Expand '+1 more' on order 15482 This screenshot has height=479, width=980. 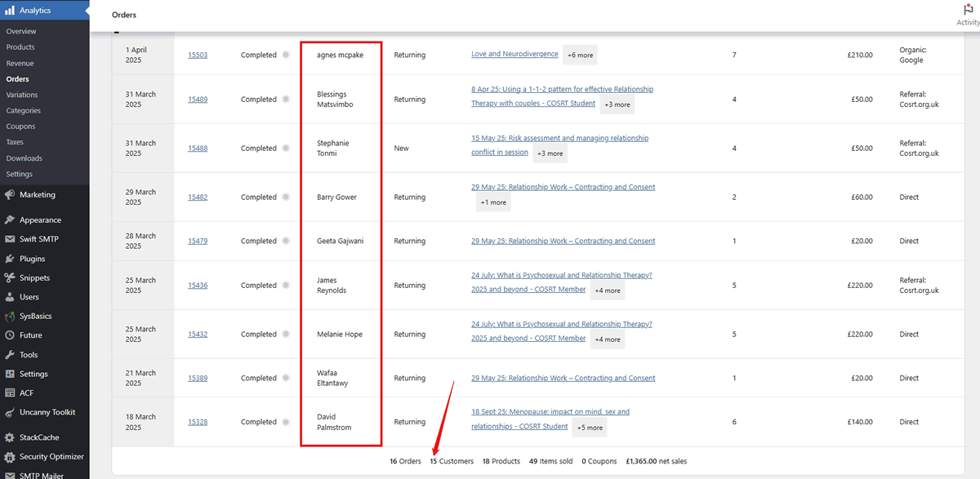(493, 202)
